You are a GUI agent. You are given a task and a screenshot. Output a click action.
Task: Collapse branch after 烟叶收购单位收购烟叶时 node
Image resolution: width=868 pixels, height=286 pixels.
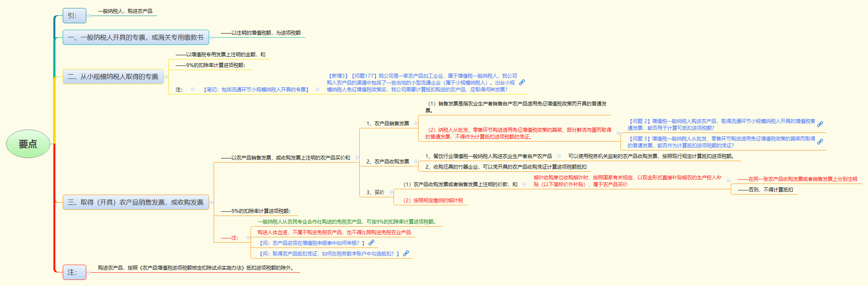(728, 181)
